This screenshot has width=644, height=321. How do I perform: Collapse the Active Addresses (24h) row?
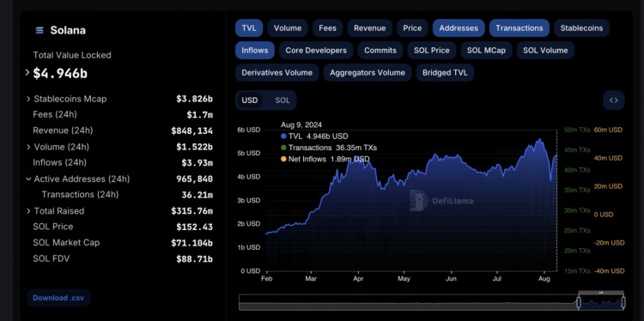click(28, 179)
